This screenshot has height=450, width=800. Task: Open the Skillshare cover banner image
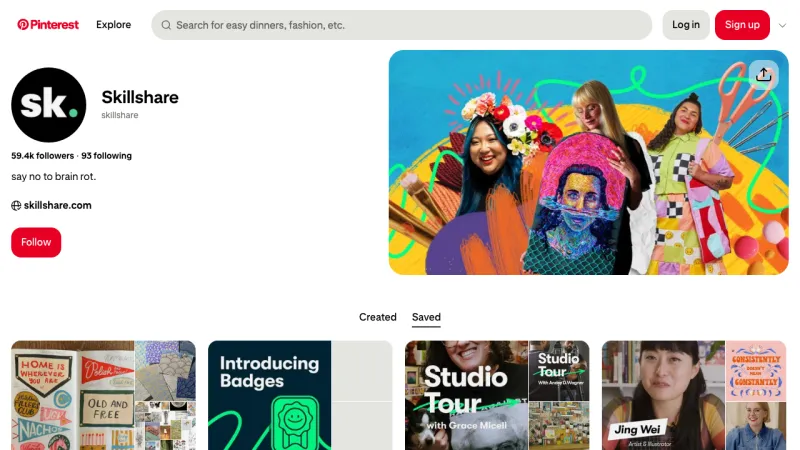[588, 162]
